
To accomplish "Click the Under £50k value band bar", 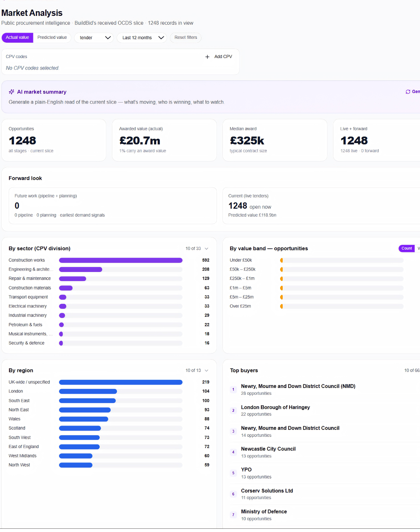I will (x=342, y=260).
